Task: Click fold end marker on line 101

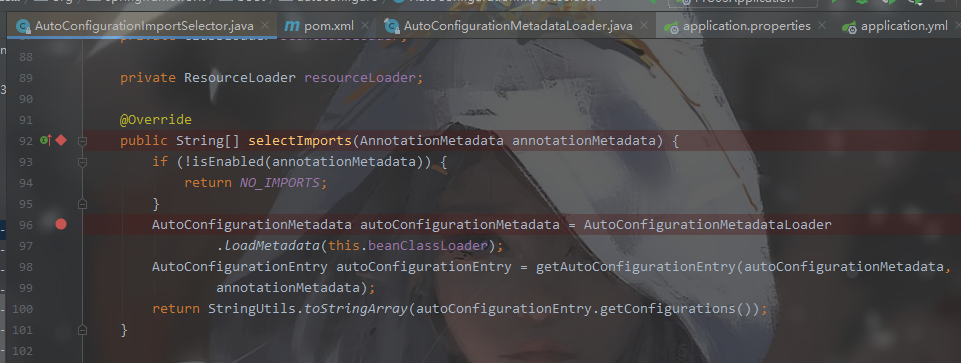Action: coord(82,330)
